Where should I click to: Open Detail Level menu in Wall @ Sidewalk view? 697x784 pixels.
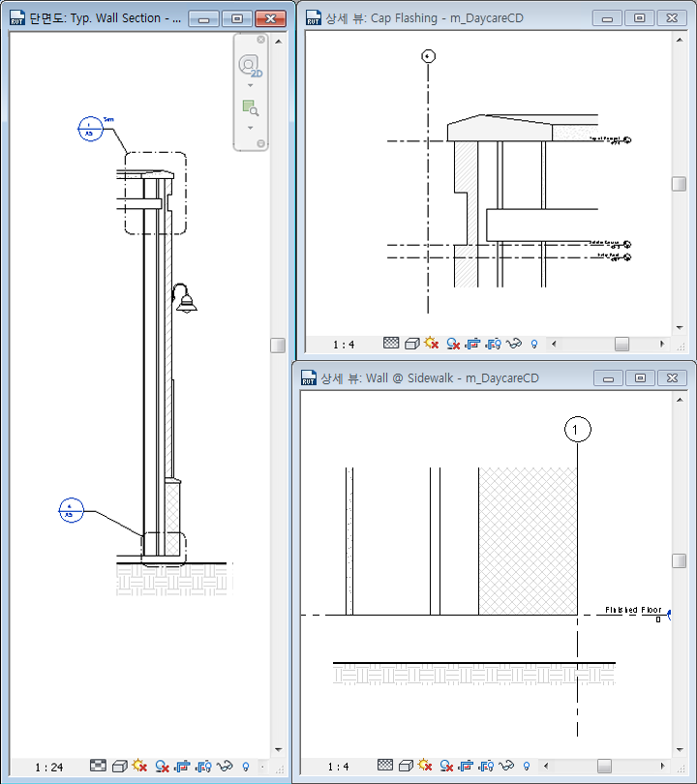(385, 765)
